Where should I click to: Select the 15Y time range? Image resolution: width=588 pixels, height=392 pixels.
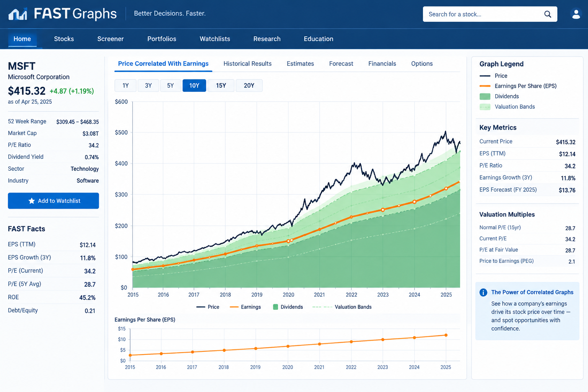(x=221, y=86)
